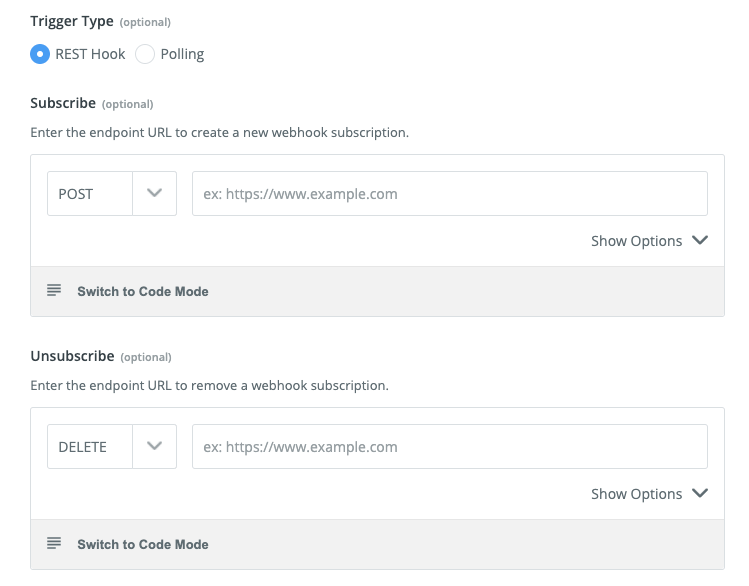Click Show Options text in Unsubscribe section
This screenshot has height=586, width=749.
point(636,494)
